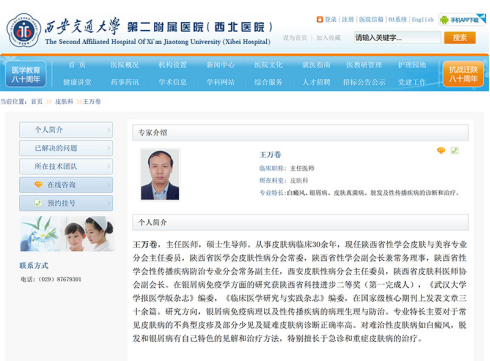Click the chat icon in 在线咨询 sidebar button
The image size is (490, 361).
tap(39, 184)
